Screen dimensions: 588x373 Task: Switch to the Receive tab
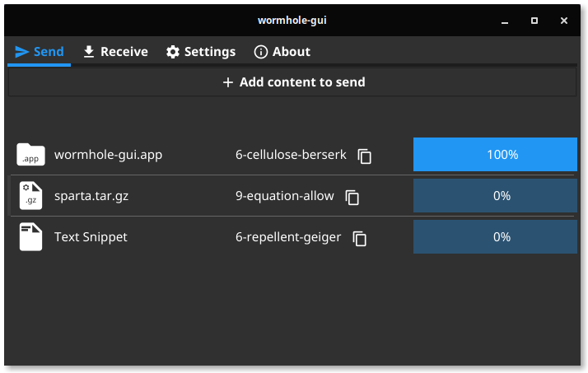[115, 52]
